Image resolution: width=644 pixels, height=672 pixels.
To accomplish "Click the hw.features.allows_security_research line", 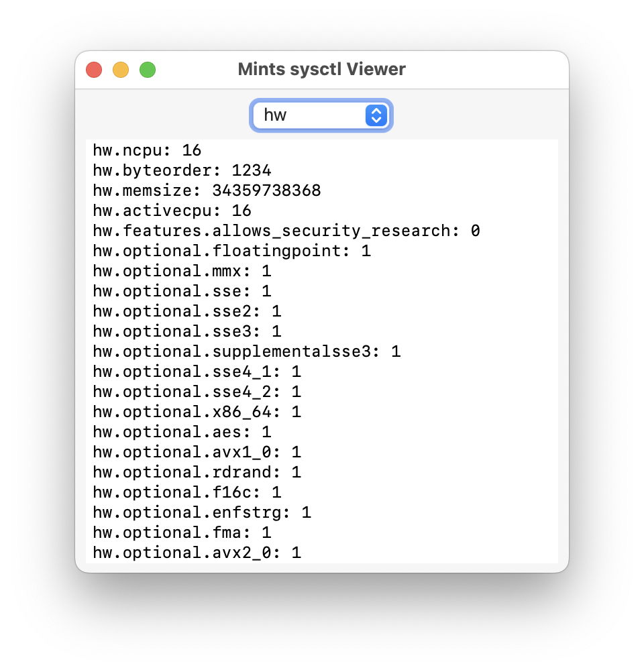I will pos(286,231).
